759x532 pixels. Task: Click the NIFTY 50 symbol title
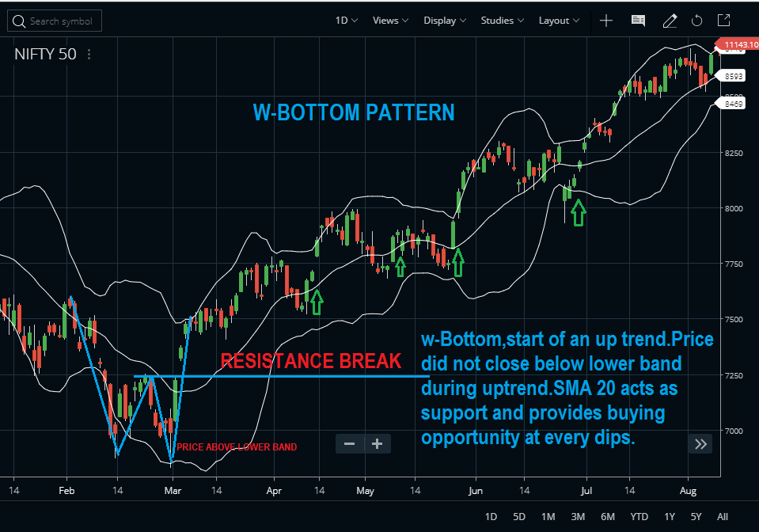45,54
